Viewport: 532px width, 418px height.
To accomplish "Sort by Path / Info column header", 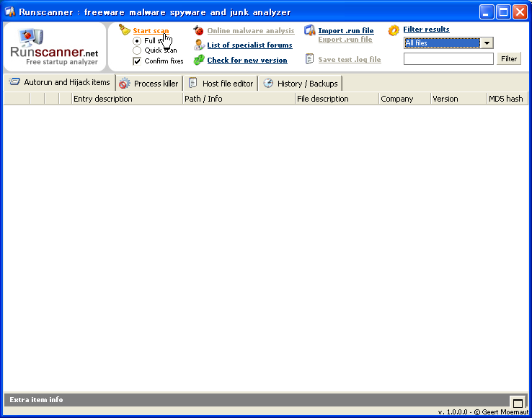I will [239, 99].
